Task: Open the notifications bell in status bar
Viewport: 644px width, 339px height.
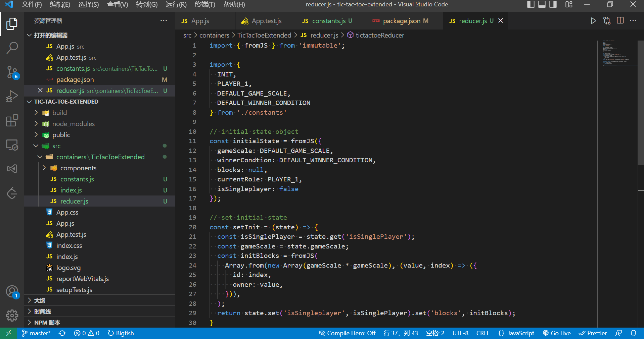Action: 634,333
